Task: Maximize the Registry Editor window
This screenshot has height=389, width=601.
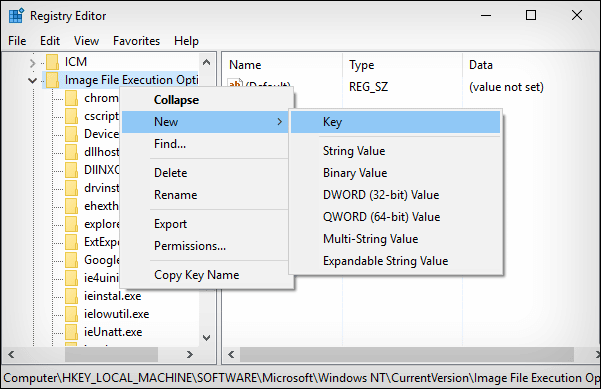Action: [531, 16]
